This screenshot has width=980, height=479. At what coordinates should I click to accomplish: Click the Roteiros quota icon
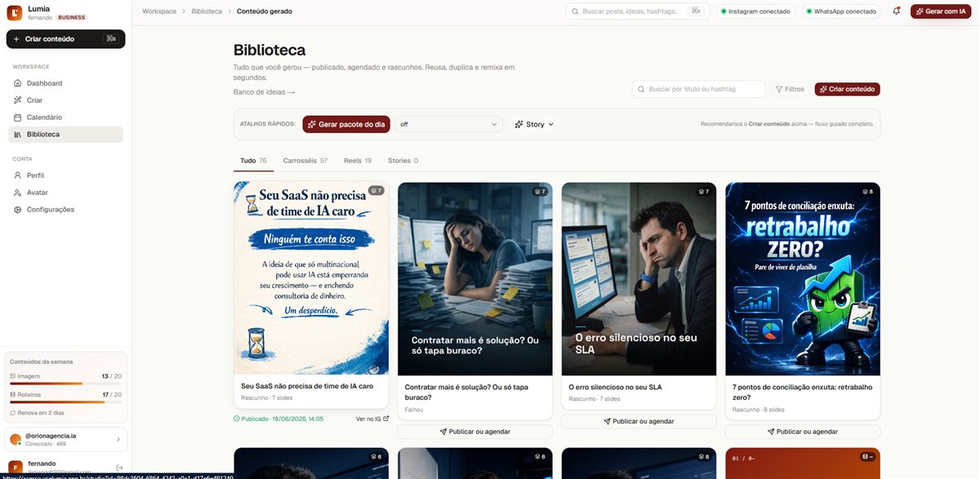[x=13, y=394]
